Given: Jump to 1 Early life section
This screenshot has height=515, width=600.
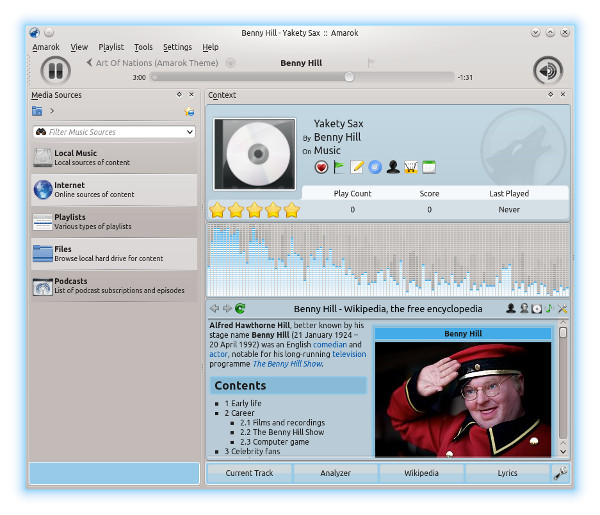Looking at the screenshot, I should point(243,403).
